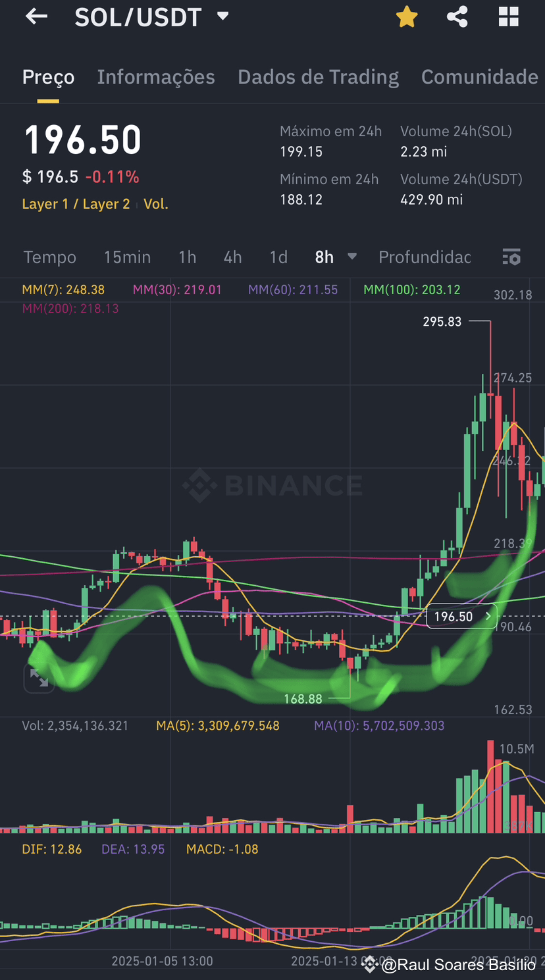
Task: Tap the MA(5): 3,309,679.548 volume label
Action: [x=218, y=726]
